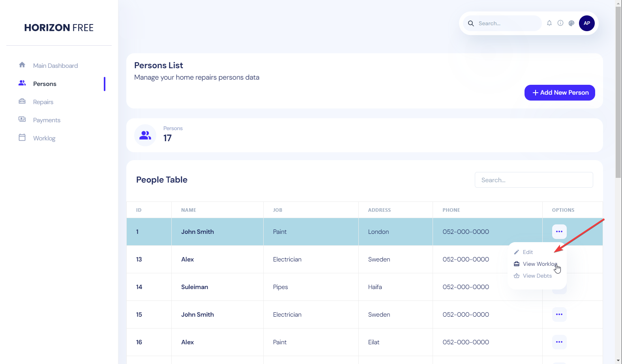Screen dimensions: 622x364
Task: Click the Persons count people icon
Action: pyautogui.click(x=145, y=135)
